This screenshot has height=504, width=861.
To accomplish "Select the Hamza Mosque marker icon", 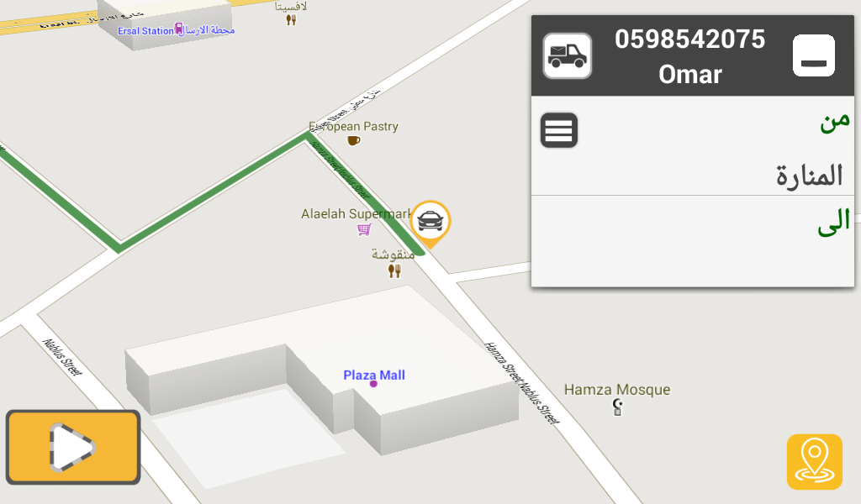I will (618, 407).
